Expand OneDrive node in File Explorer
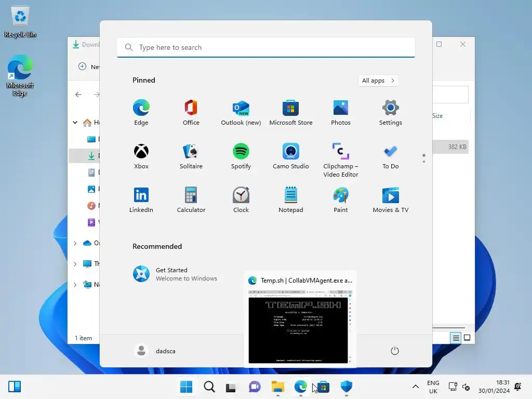Viewport: 532px width, 399px height. (75, 243)
